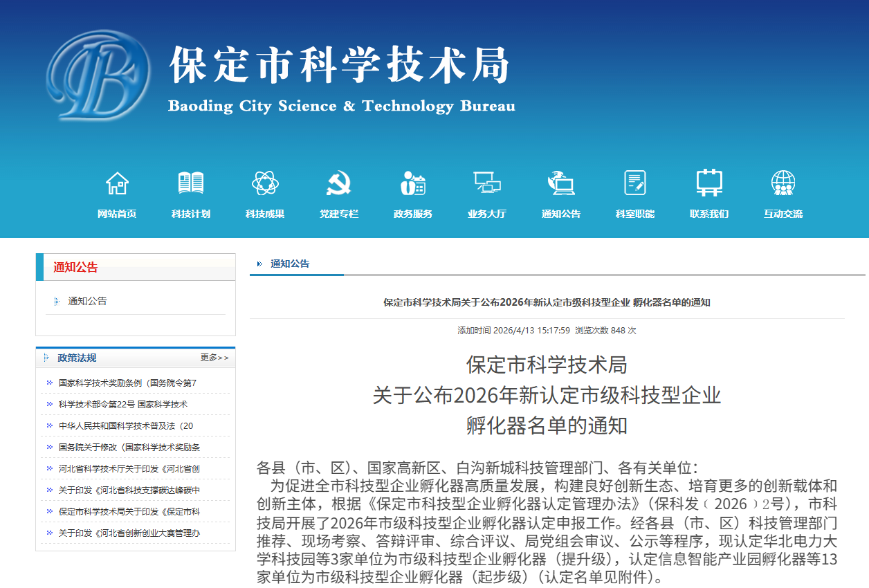Click the 联系我们 board icon

(709, 183)
